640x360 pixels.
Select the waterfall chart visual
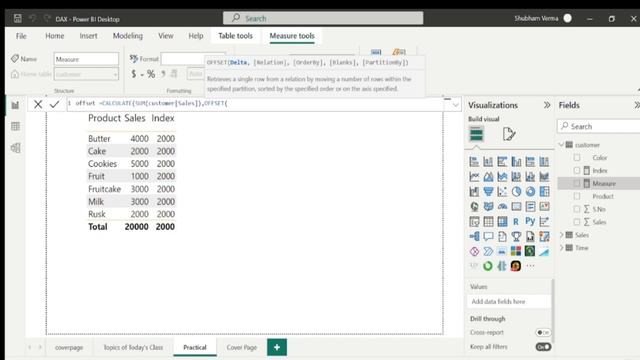pos(474,191)
